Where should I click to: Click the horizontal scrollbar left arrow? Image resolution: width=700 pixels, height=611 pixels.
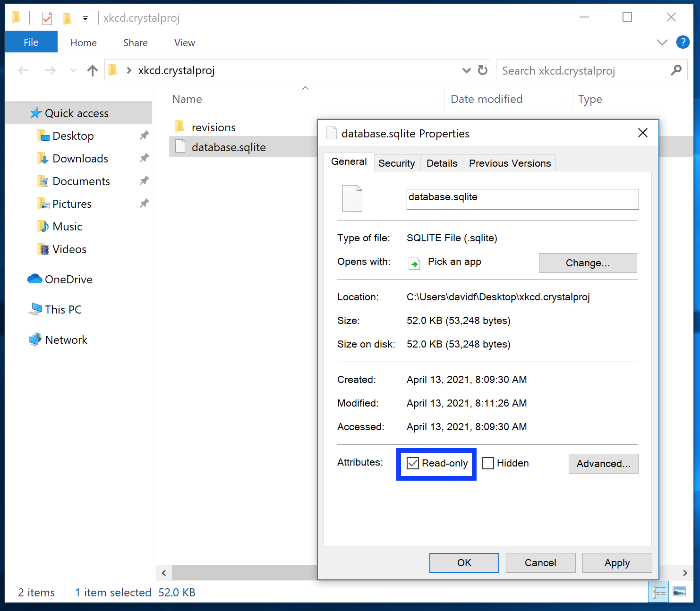164,573
